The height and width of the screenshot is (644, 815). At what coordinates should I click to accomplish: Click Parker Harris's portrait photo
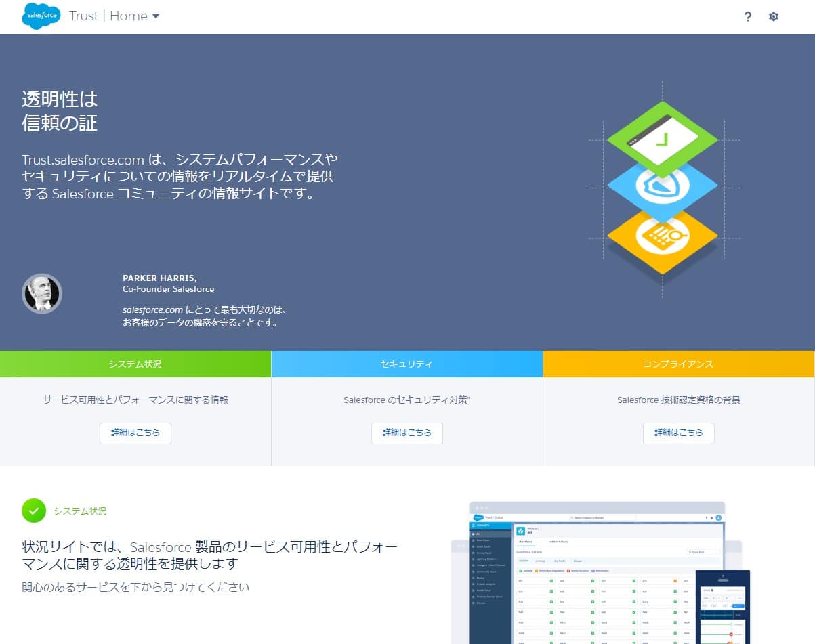[42, 293]
